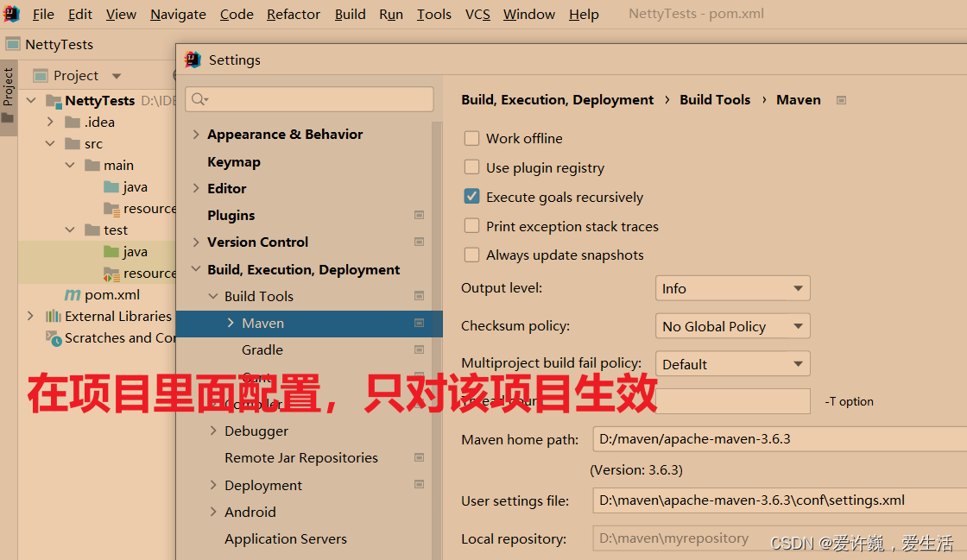Viewport: 967px width, 560px height.
Task: Click the Scratches and Consoles icon
Action: point(54,338)
